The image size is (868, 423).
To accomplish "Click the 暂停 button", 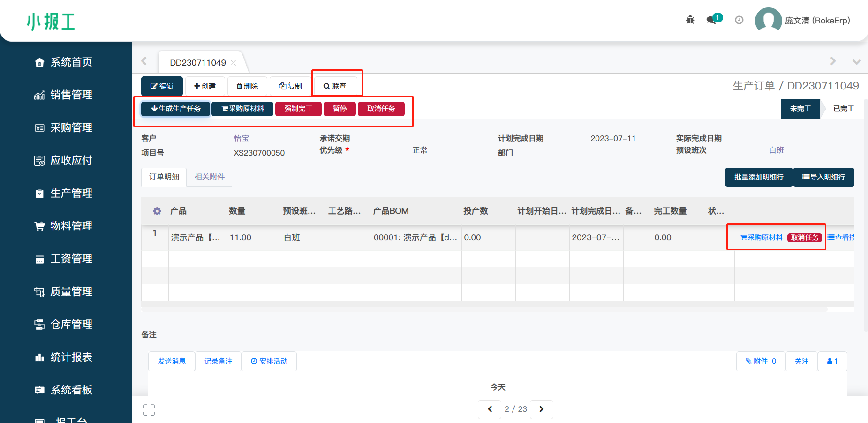I will [340, 109].
